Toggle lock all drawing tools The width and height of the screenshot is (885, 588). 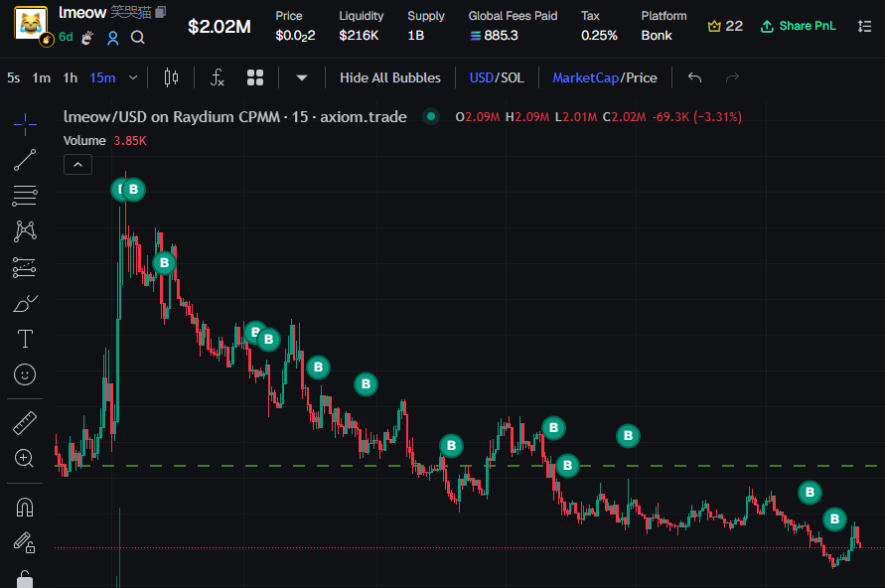click(x=25, y=579)
